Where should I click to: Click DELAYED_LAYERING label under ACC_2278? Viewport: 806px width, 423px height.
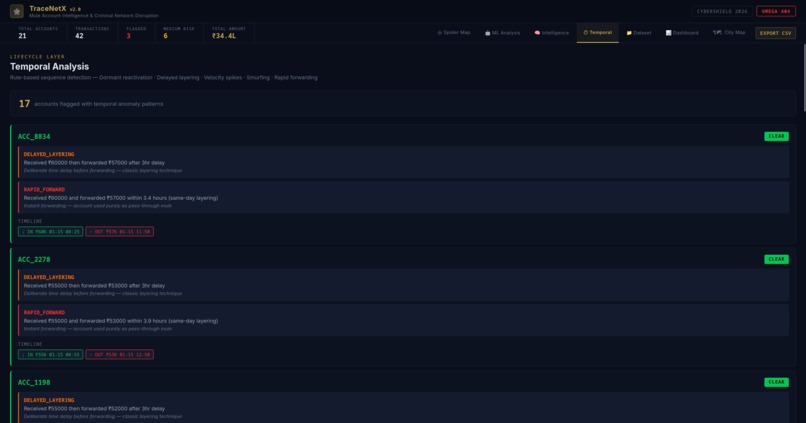coord(49,277)
